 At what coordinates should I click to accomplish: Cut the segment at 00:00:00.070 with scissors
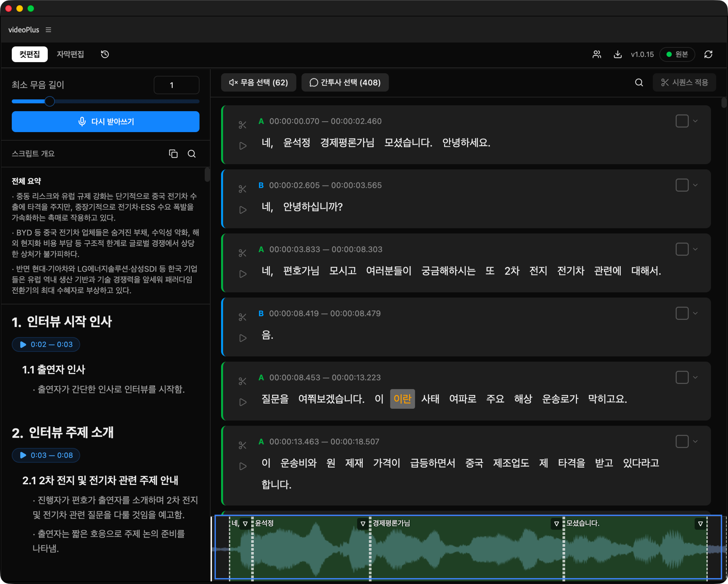coord(242,125)
